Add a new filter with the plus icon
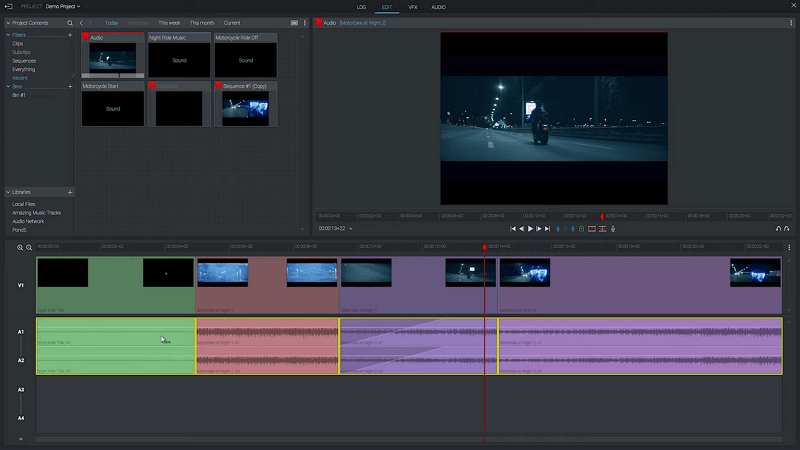Image resolution: width=800 pixels, height=450 pixels. tap(70, 35)
